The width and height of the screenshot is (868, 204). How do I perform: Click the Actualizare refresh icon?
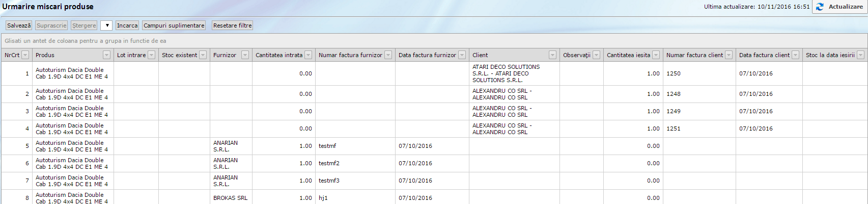(820, 7)
